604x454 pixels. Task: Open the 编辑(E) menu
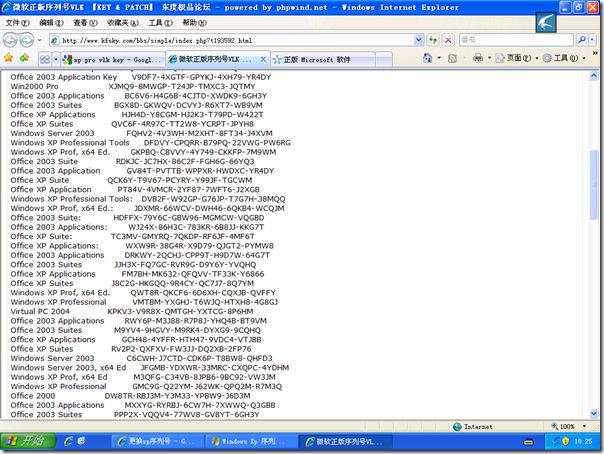(x=51, y=23)
